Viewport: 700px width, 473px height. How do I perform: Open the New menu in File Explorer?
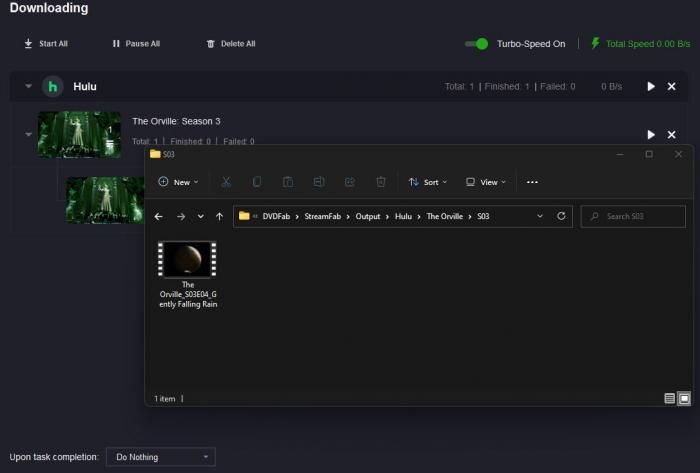pos(178,182)
